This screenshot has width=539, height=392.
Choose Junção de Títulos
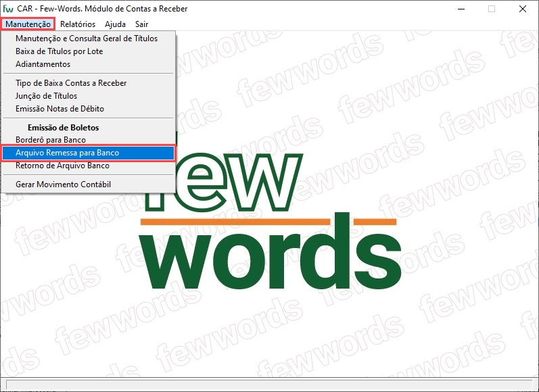click(x=89, y=96)
